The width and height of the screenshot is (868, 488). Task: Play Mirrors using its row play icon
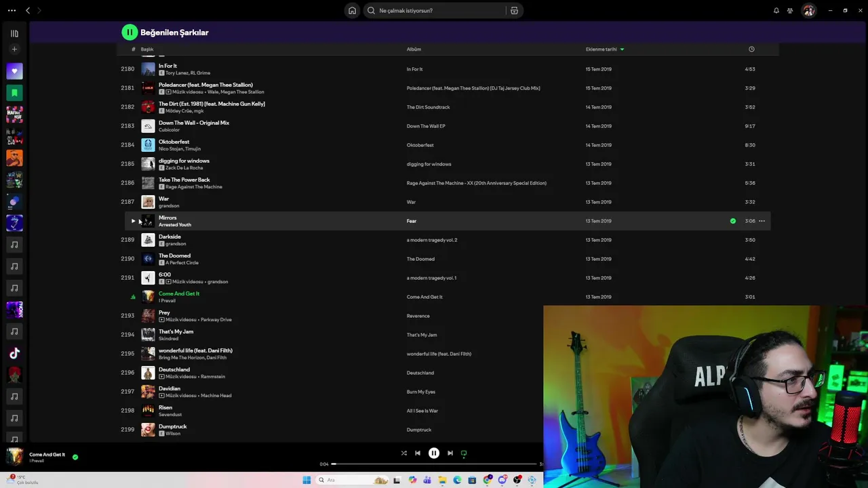(x=133, y=221)
